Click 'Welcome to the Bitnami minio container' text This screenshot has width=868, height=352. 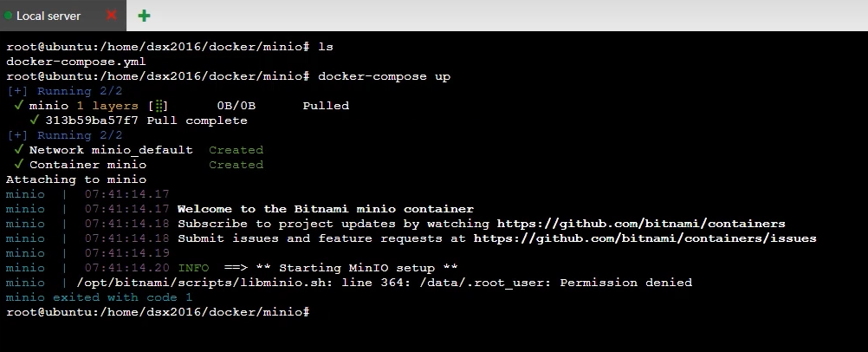pyautogui.click(x=326, y=209)
